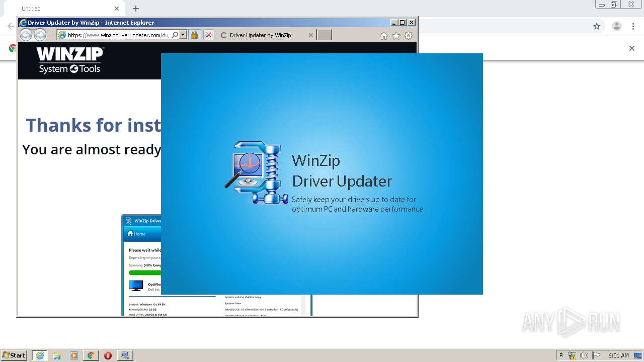Close the Internet Explorer window
The width and height of the screenshot is (644, 362).
point(412,23)
